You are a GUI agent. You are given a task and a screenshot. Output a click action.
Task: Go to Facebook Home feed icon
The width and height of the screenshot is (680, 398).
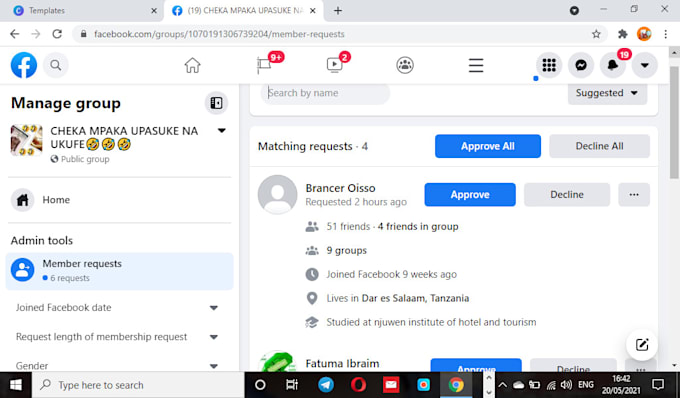[192, 65]
